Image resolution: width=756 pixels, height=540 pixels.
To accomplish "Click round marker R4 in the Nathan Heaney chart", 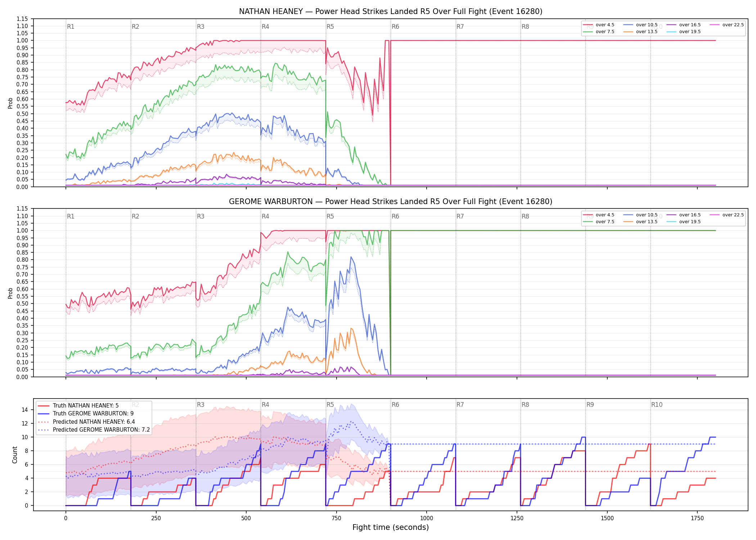I will 265,27.
